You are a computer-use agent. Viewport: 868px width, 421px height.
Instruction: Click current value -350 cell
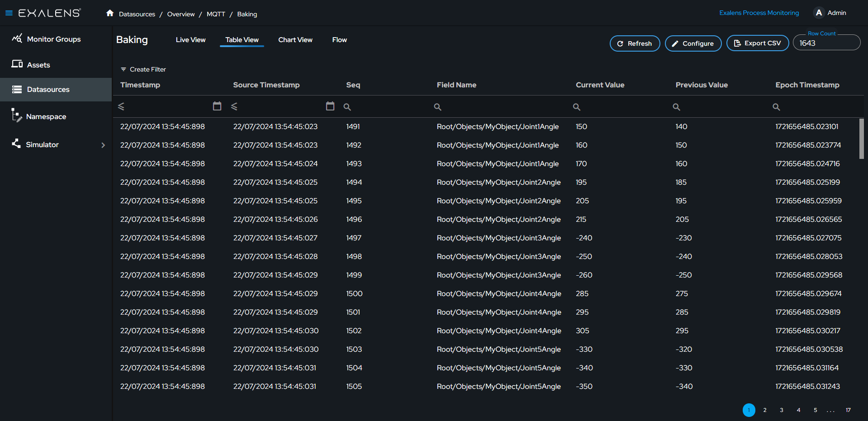584,387
